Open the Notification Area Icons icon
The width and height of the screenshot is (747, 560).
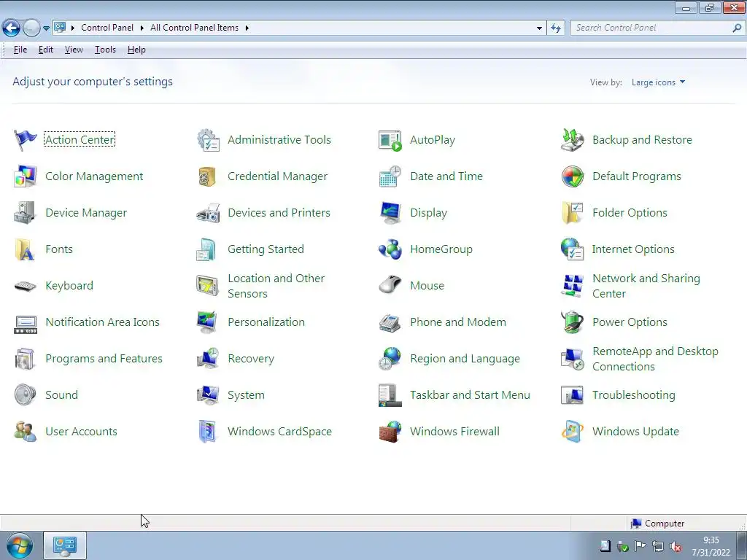tap(26, 324)
